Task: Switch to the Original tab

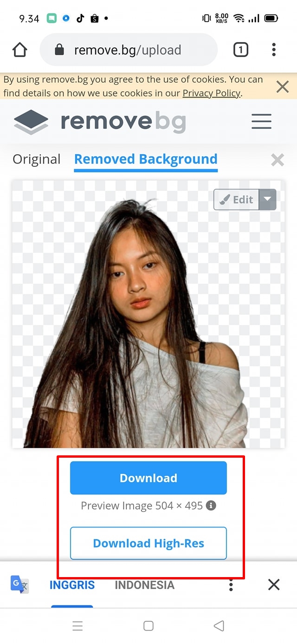Action: point(37,159)
